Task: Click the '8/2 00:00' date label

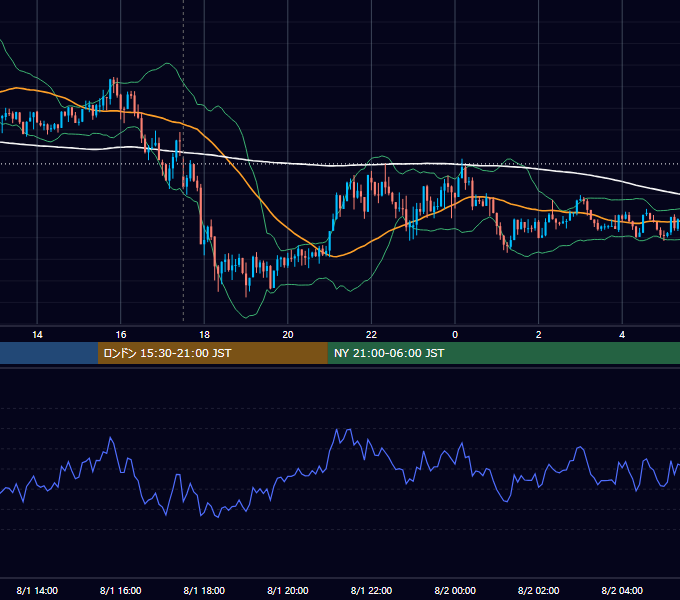Action: (455, 590)
